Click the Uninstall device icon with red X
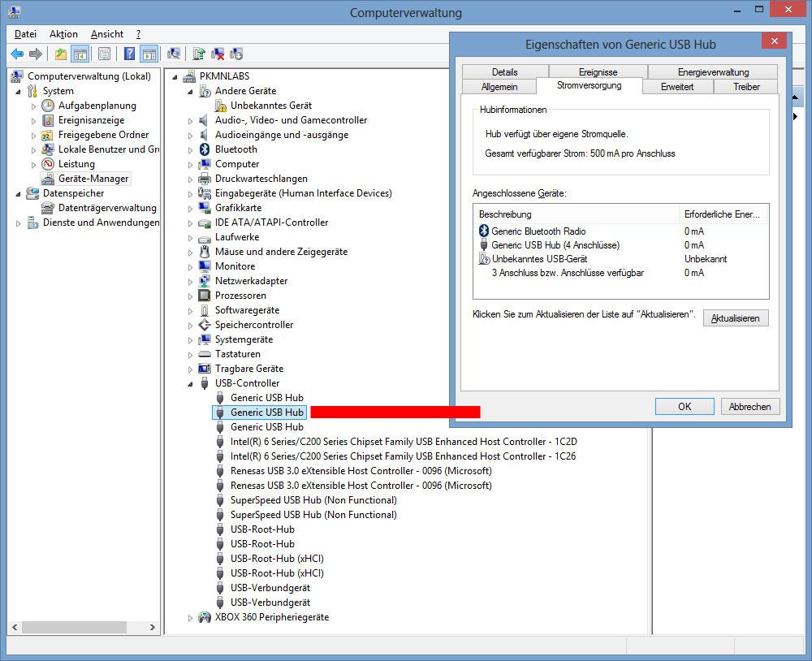This screenshot has width=812, height=661. (x=218, y=54)
